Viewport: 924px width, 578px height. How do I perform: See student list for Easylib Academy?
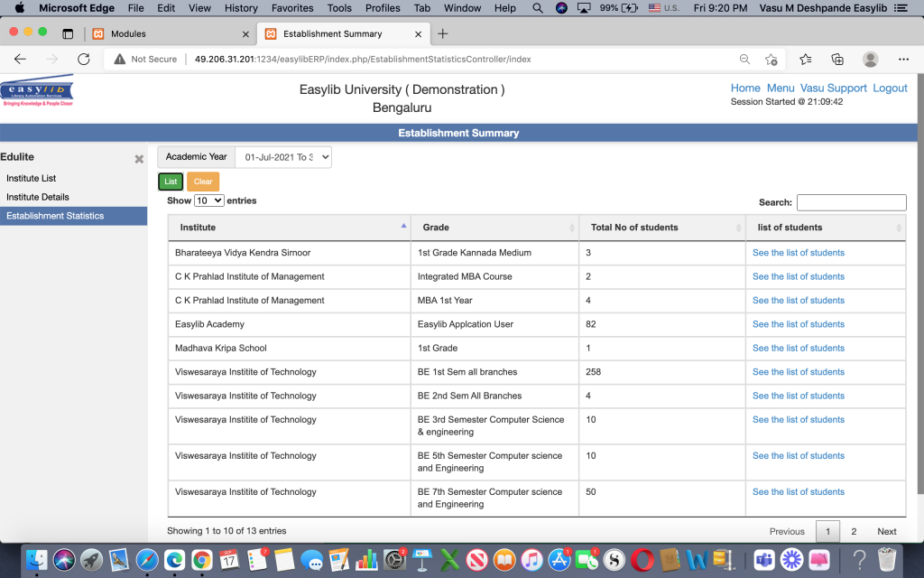(x=799, y=324)
